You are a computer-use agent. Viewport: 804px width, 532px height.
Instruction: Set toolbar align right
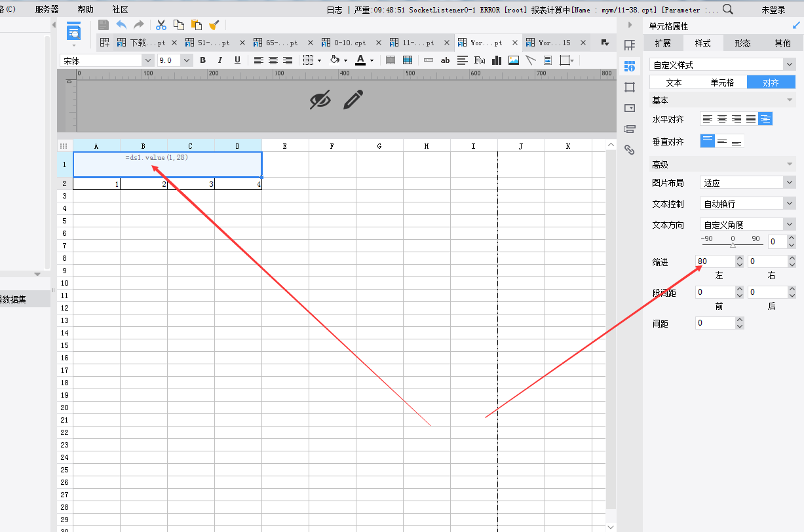click(x=288, y=60)
